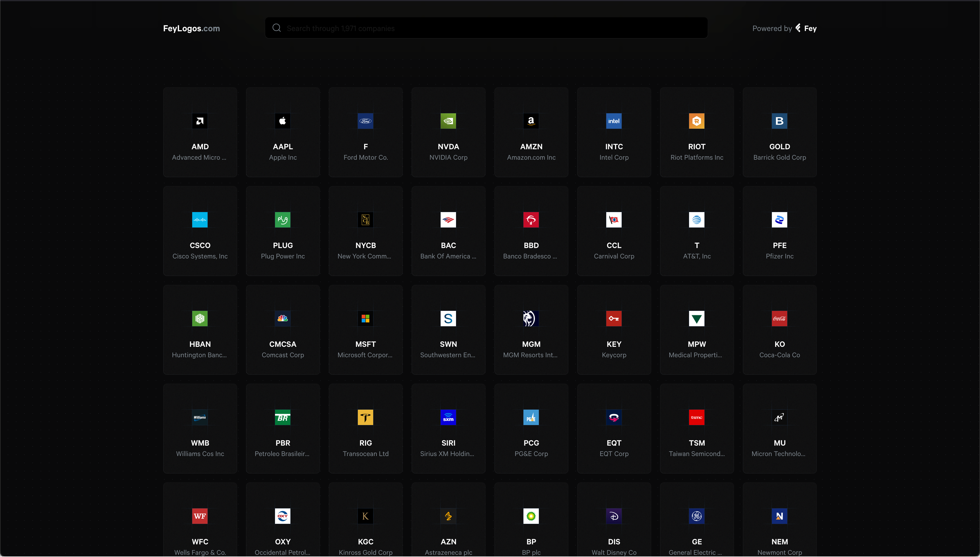The image size is (980, 557).
Task: Click the AAPL ticker text
Action: [x=283, y=147]
